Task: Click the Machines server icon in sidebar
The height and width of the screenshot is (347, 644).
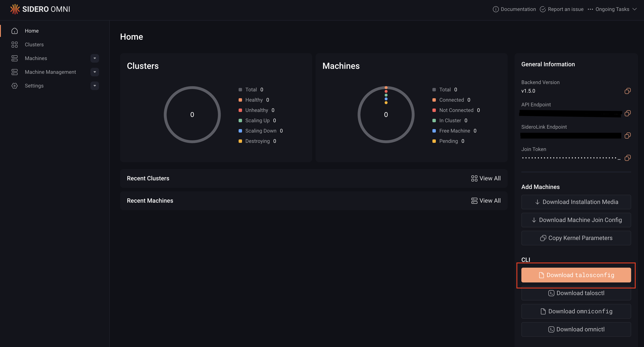Action: (15, 58)
